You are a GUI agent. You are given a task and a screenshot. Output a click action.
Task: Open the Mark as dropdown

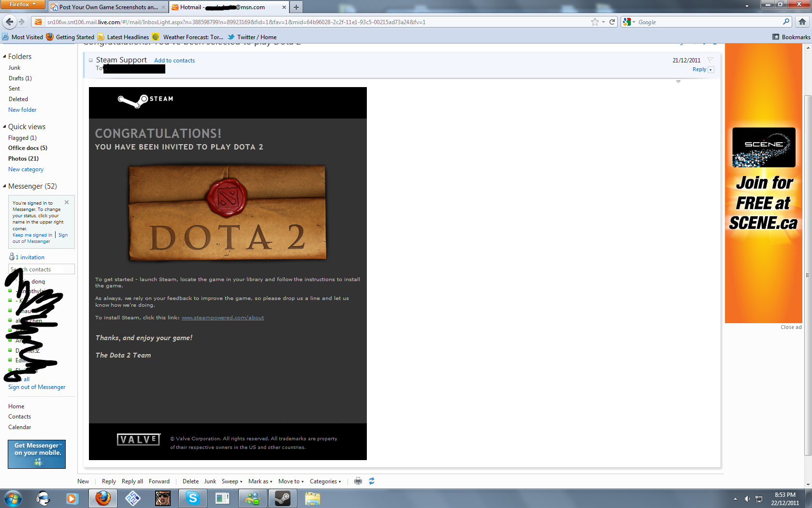coord(260,481)
